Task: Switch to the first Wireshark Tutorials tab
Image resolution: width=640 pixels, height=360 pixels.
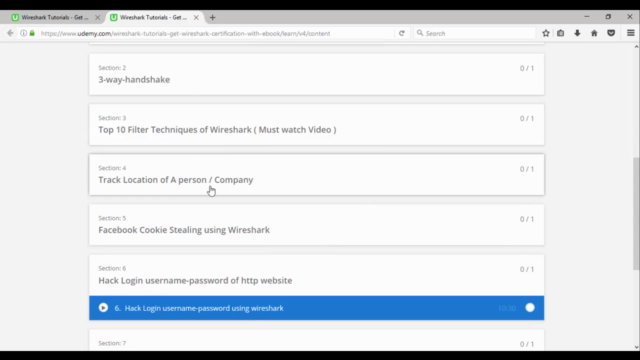Action: coord(55,18)
